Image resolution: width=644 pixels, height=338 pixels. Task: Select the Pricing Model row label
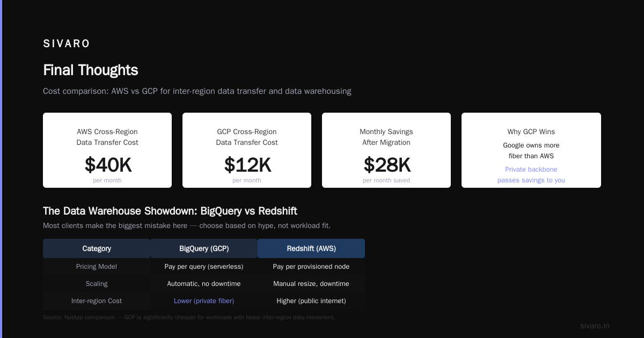[97, 267]
